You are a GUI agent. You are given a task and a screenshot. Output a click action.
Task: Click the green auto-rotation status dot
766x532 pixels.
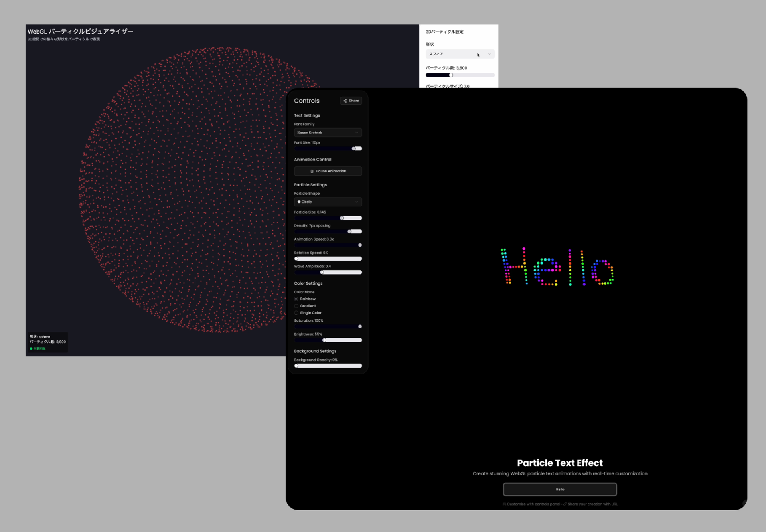(x=31, y=349)
